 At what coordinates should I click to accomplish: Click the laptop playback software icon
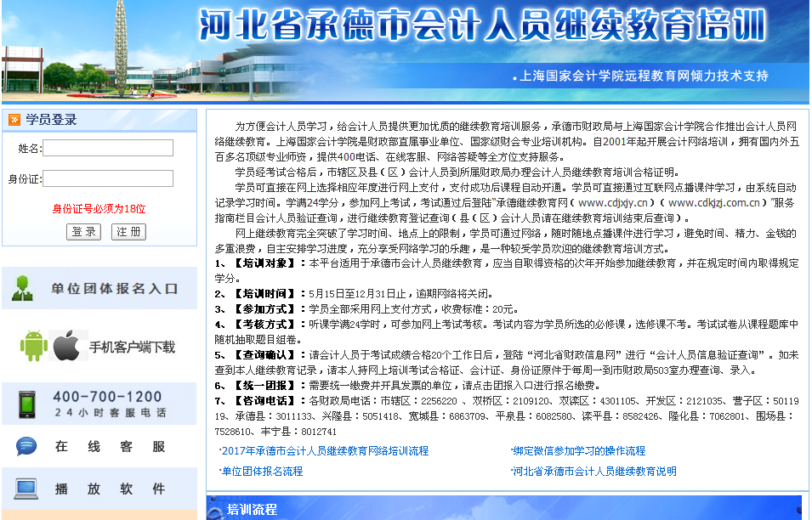pyautogui.click(x=26, y=488)
